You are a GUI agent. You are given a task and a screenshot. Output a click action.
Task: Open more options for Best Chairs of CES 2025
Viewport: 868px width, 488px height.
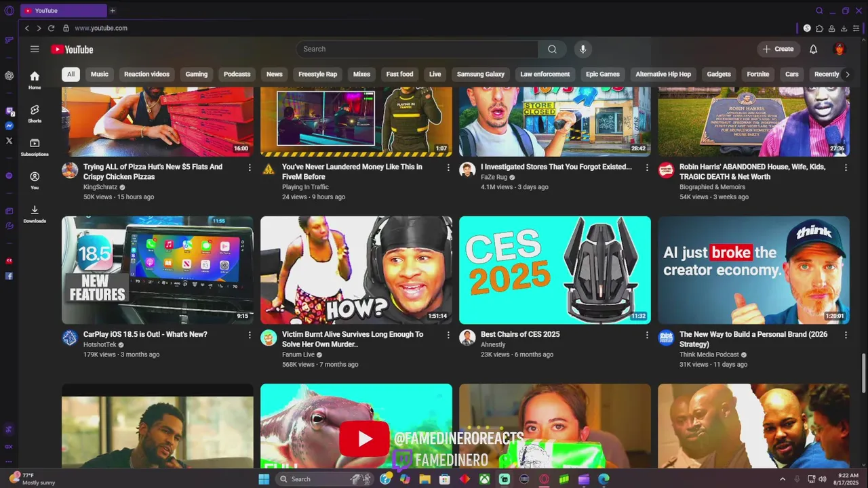coord(647,335)
